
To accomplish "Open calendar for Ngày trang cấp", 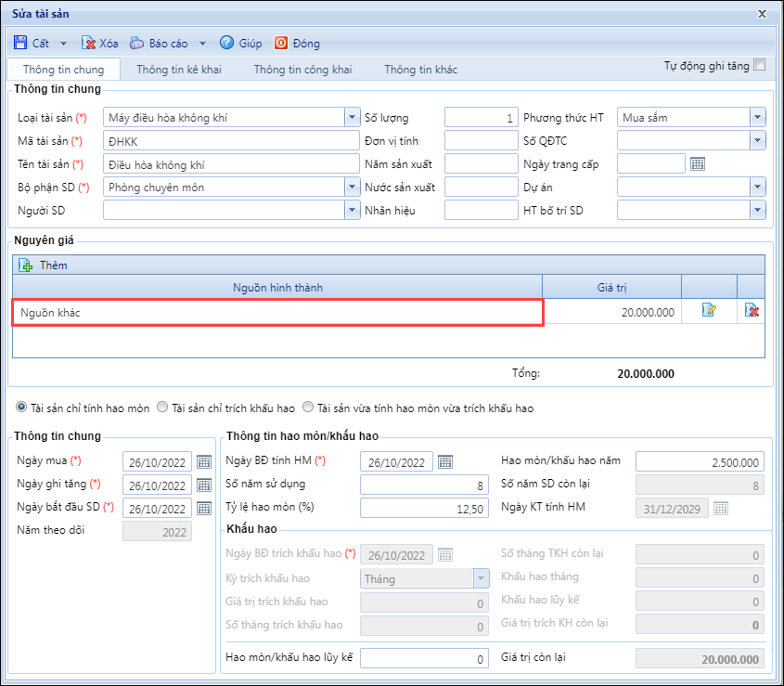I will [698, 164].
